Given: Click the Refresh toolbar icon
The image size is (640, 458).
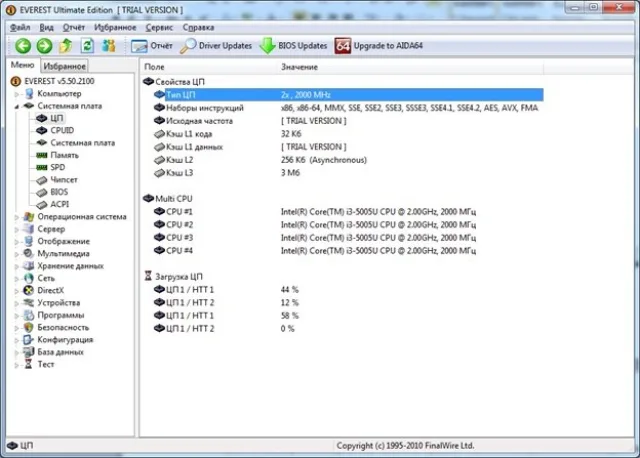Looking at the screenshot, I should coord(87,46).
